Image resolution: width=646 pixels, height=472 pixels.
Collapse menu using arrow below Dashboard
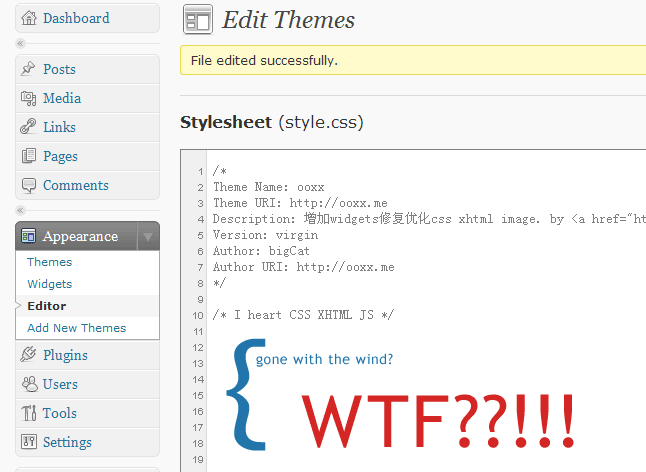pyautogui.click(x=20, y=43)
